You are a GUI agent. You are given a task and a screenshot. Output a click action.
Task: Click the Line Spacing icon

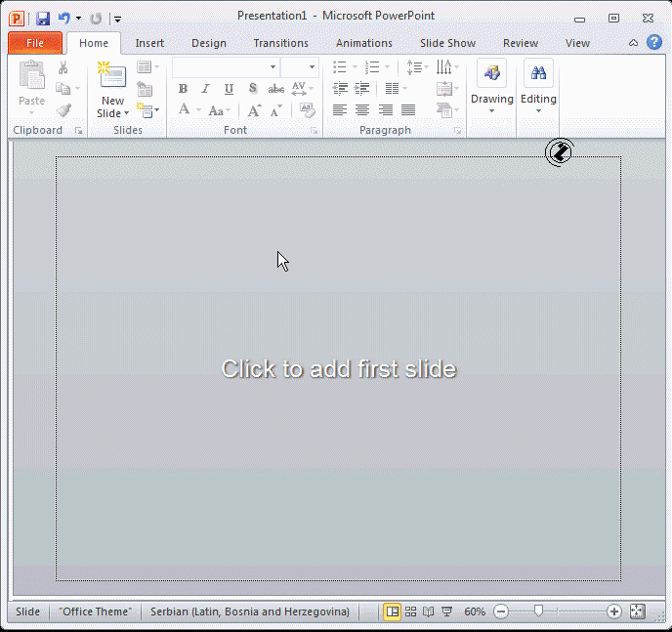(x=414, y=67)
